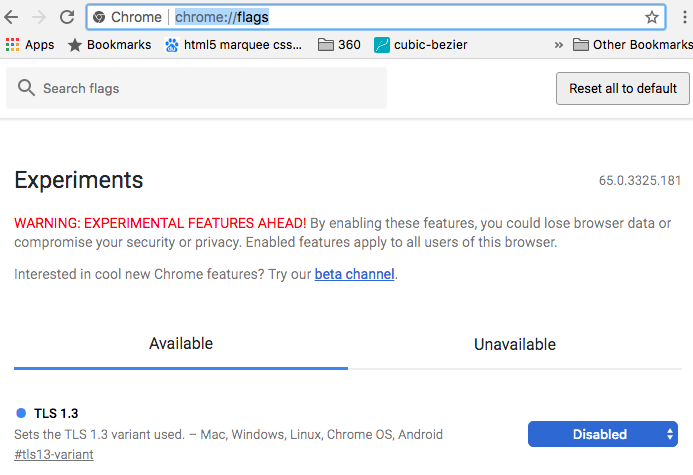Focus the Search flags input field
Image resolution: width=693 pixels, height=475 pixels.
tap(210, 88)
